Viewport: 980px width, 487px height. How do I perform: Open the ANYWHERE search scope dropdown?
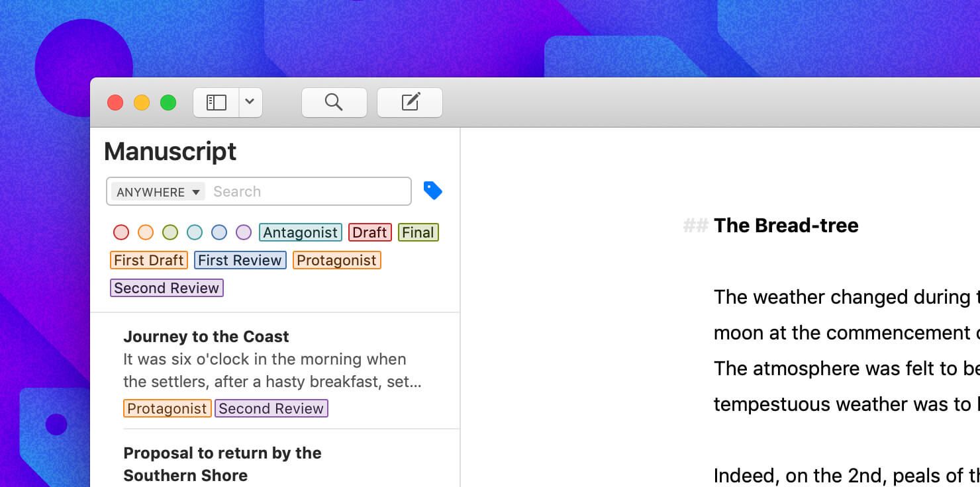(x=156, y=191)
